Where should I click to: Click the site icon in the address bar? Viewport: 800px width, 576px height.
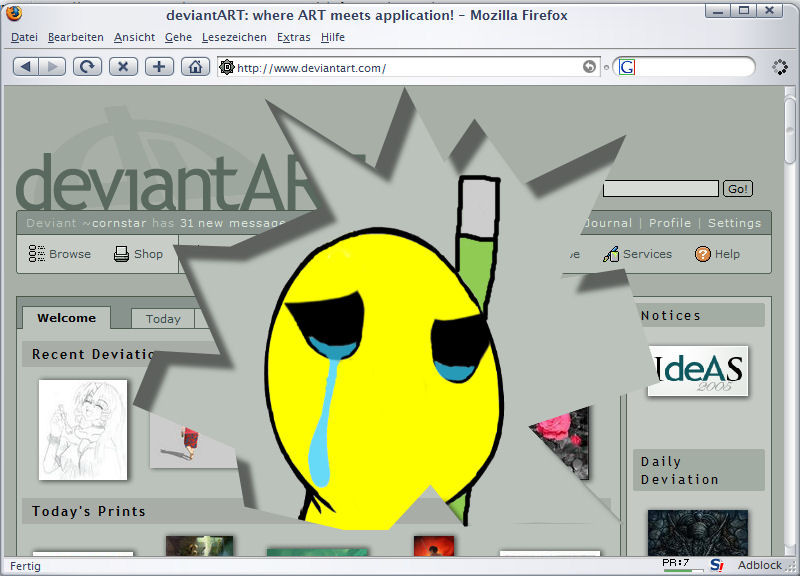pyautogui.click(x=227, y=67)
